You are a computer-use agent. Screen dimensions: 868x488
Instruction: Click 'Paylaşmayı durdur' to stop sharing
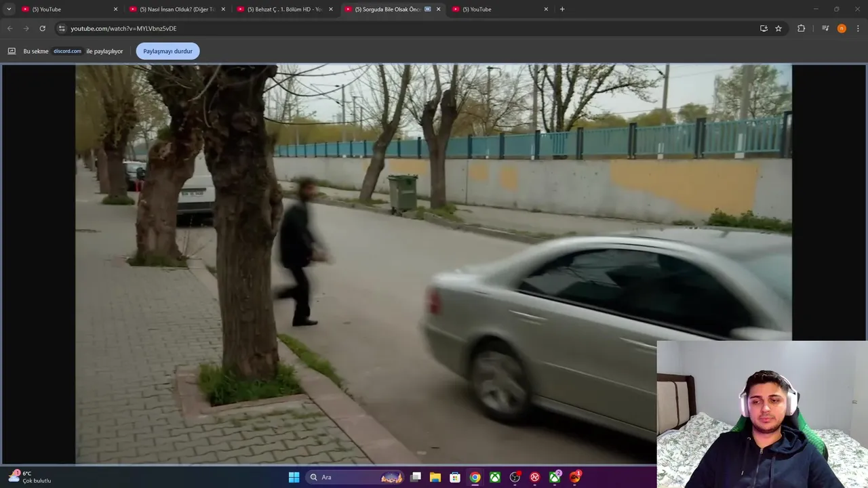coord(167,51)
